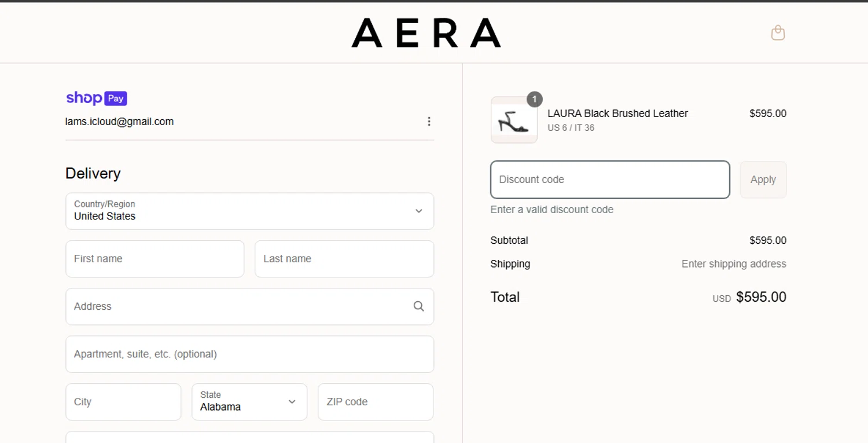Focus the Apartment, suite, etc. field
The height and width of the screenshot is (443, 868).
250,354
